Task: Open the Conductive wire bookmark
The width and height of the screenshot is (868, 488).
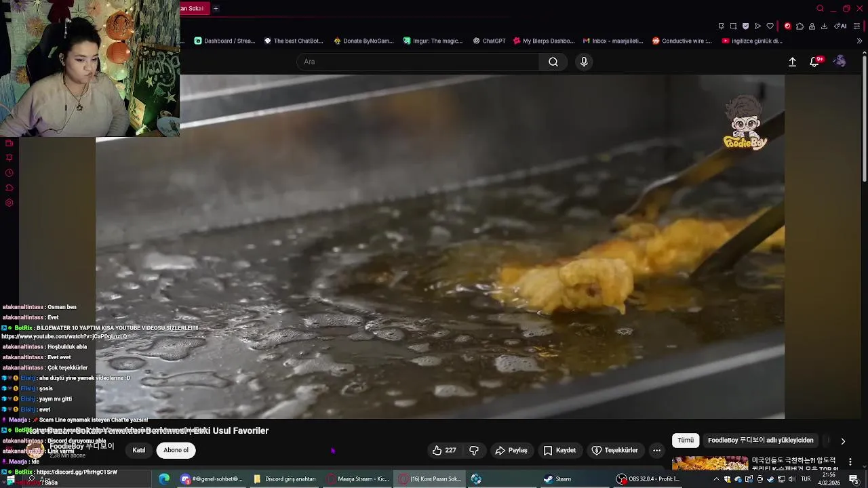Action: coord(682,41)
